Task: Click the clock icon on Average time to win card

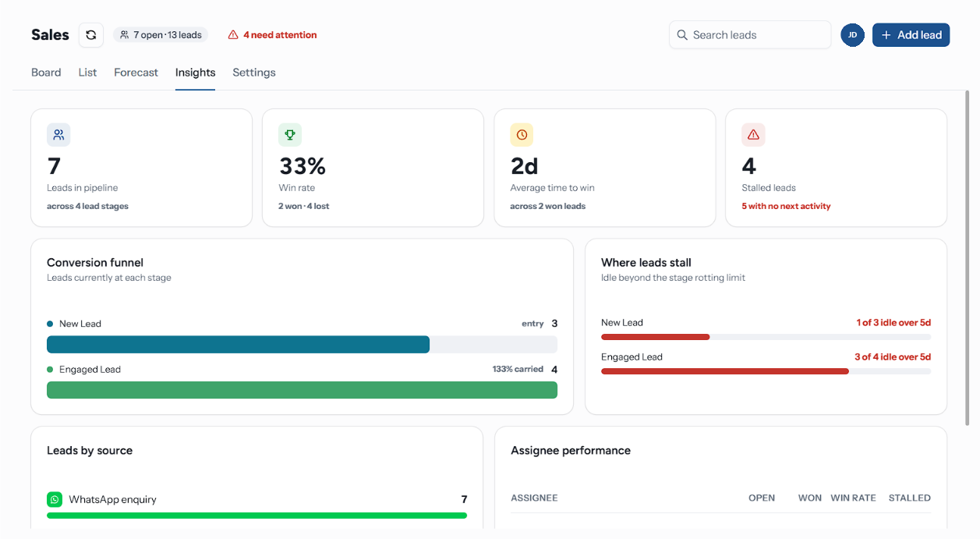Action: [522, 135]
